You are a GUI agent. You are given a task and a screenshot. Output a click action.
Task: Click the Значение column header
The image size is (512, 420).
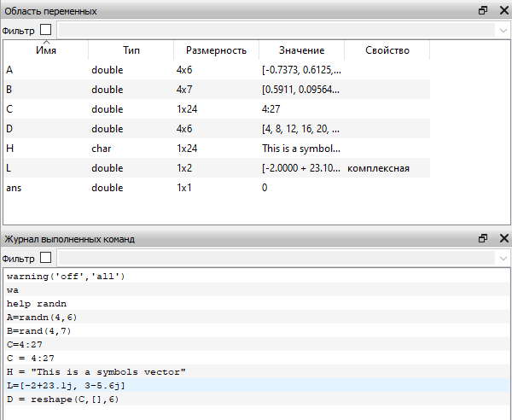click(301, 50)
